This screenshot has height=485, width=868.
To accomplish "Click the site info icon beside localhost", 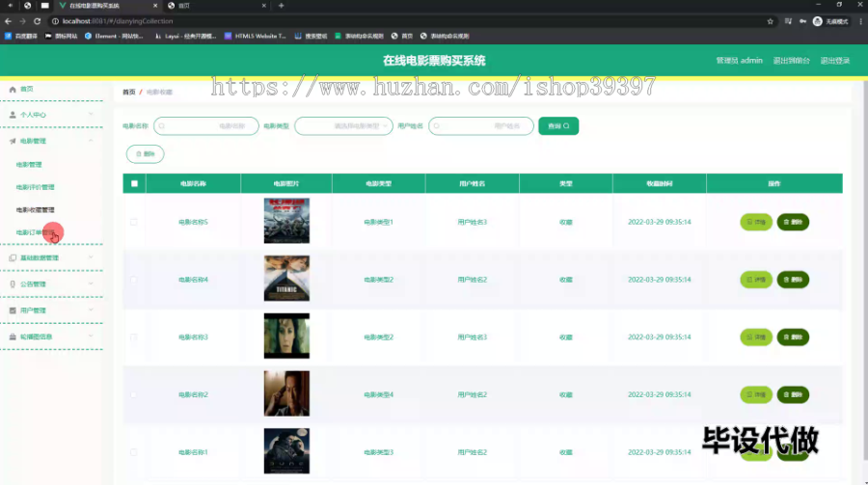I will [x=55, y=21].
